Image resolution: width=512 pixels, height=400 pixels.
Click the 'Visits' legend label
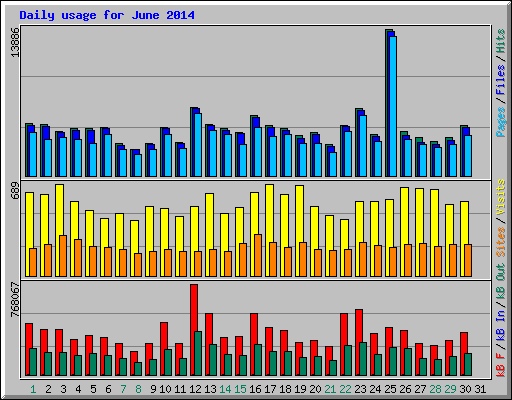point(500,197)
